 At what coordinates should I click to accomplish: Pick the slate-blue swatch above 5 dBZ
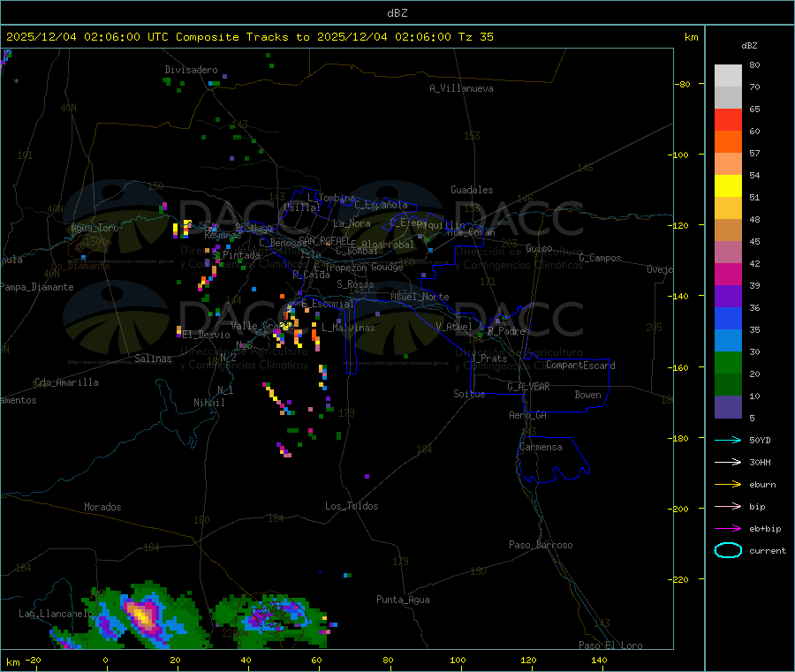tap(728, 407)
